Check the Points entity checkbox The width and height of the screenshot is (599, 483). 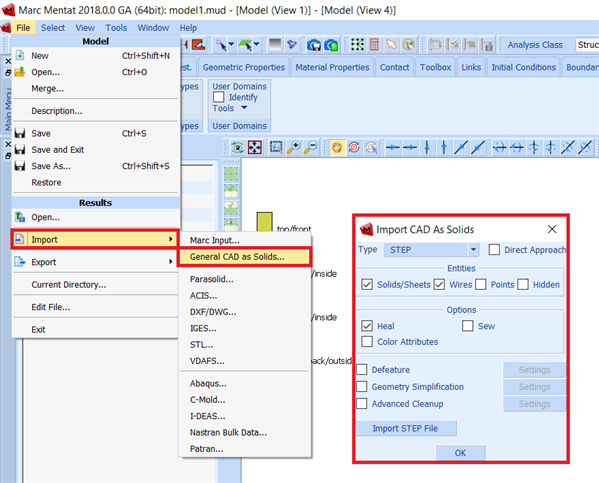tap(481, 284)
